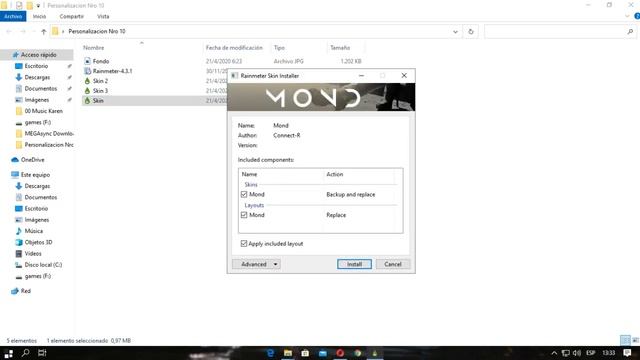Expand the ribbon chevron at top right

pos(627,16)
